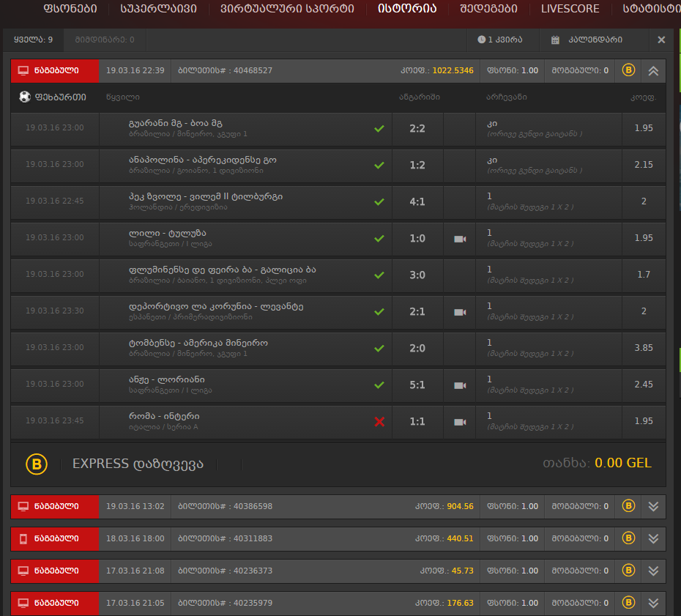Expand ticket 40236373 details
Screen dimensions: 681x616
click(x=653, y=571)
